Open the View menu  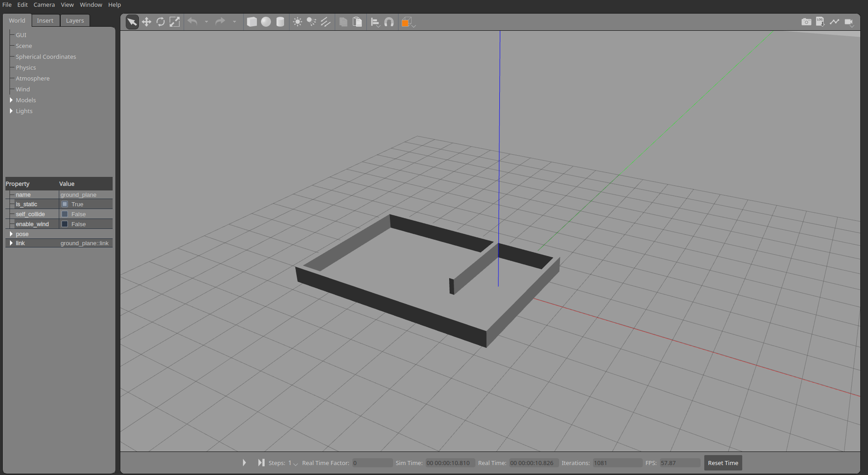coord(67,5)
